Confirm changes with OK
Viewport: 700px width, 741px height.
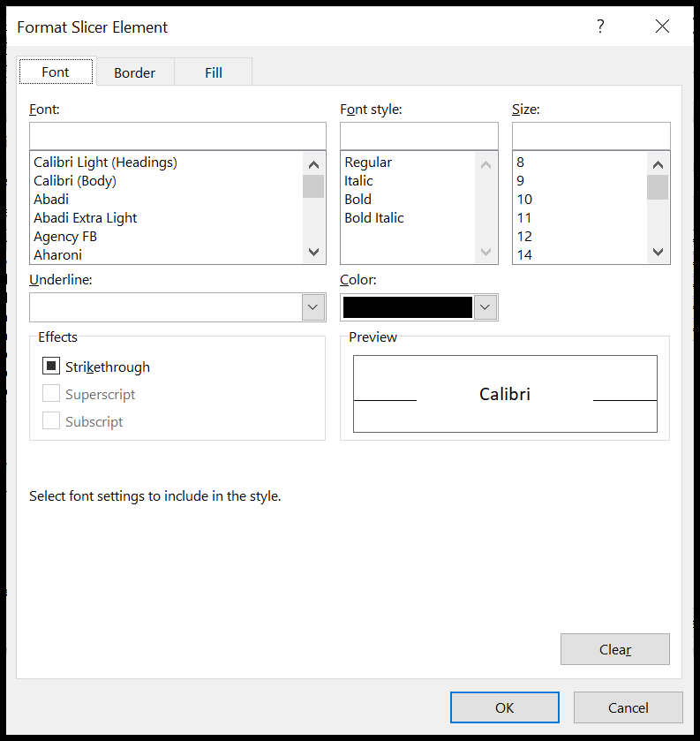click(504, 707)
